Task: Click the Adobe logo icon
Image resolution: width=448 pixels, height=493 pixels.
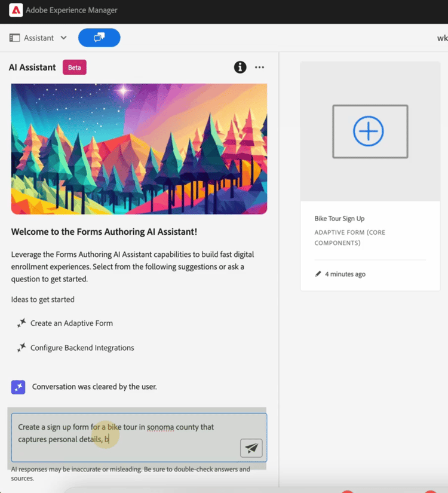Action: [16, 10]
